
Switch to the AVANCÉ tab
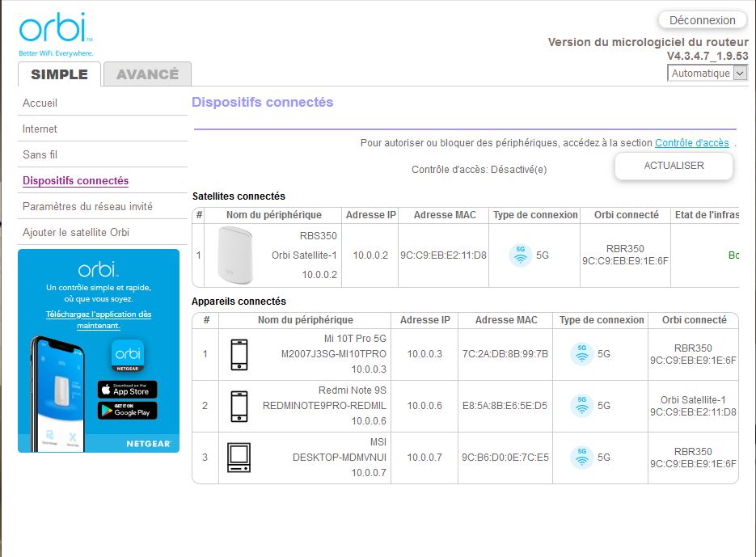pyautogui.click(x=147, y=74)
